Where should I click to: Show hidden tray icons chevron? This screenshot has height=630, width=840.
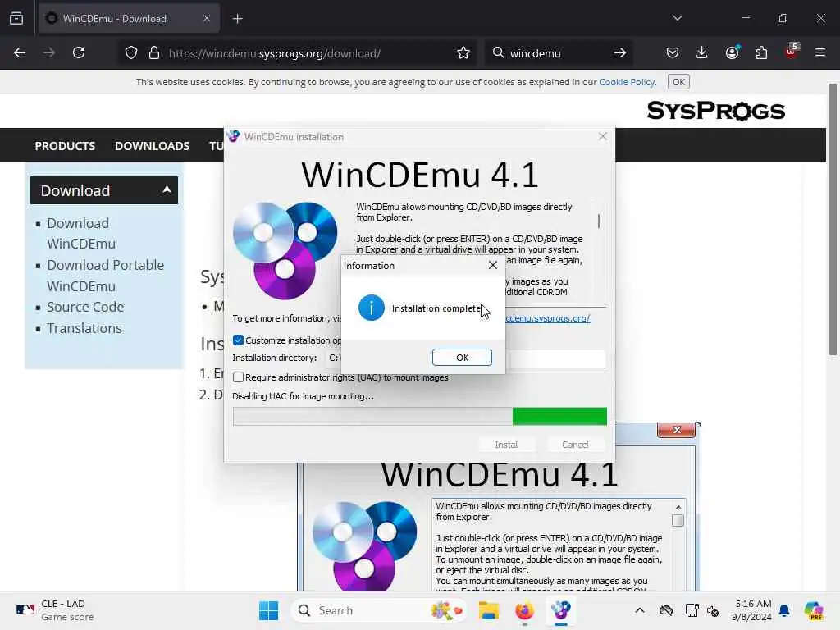pos(640,610)
